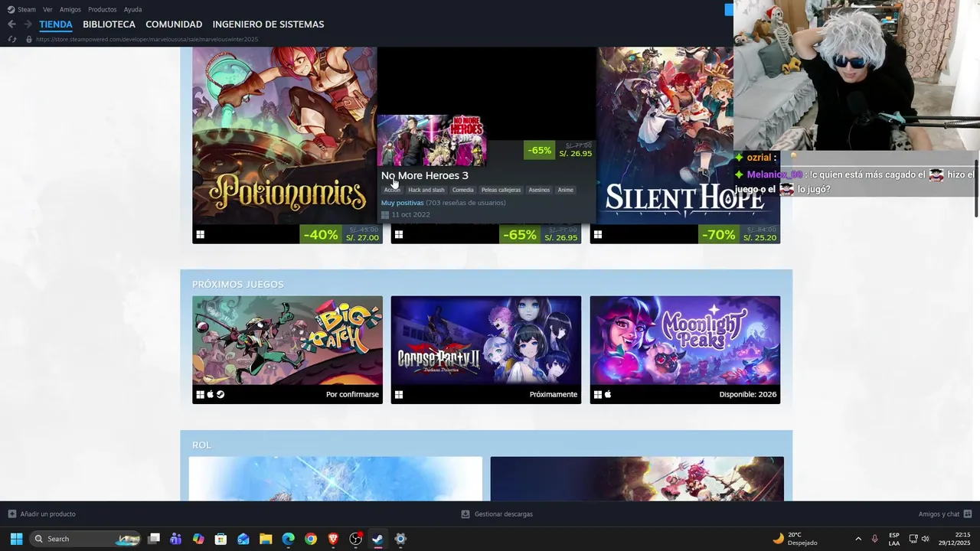Click the Hack and slash tag
Image resolution: width=980 pixels, height=551 pixels.
426,190
